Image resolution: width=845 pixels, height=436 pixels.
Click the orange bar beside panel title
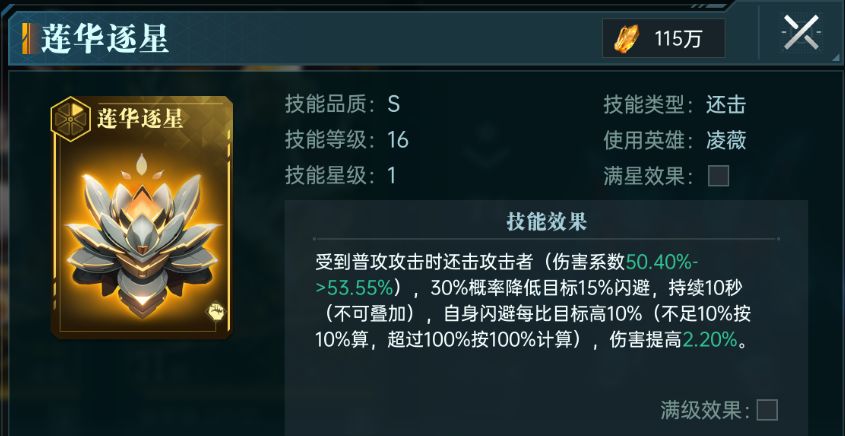click(26, 39)
